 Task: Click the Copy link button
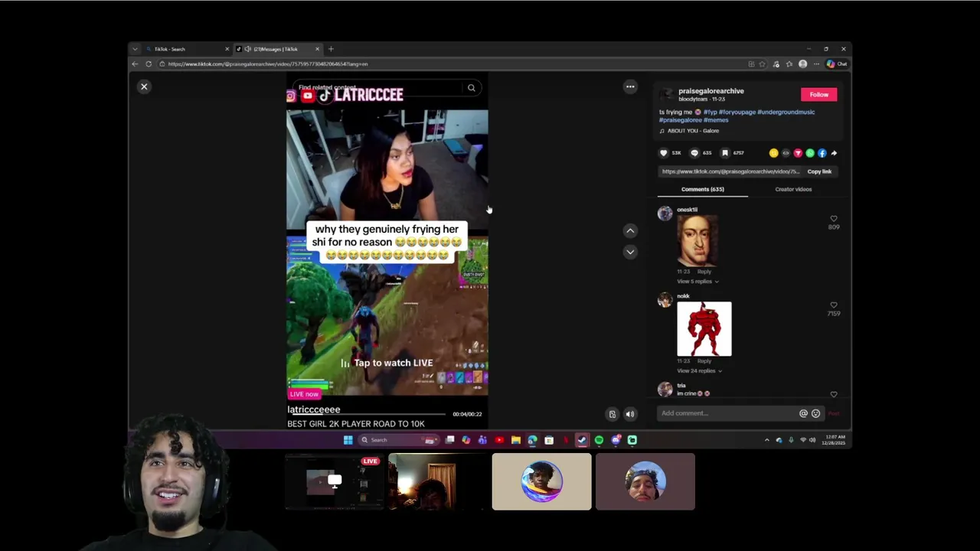pos(819,171)
